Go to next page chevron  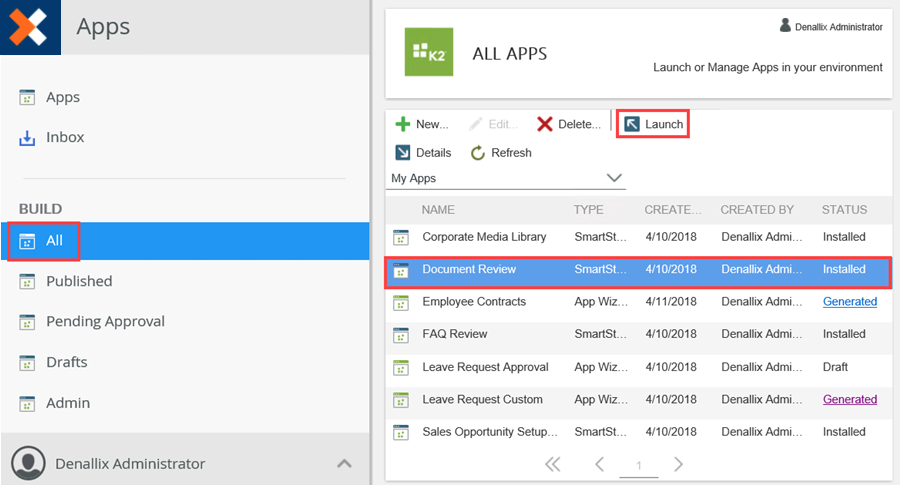678,464
